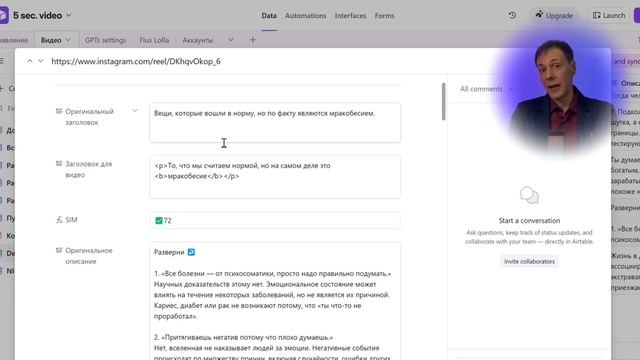Image resolution: width=640 pixels, height=360 pixels.
Task: Select the Видео table tab
Action: 51,40
